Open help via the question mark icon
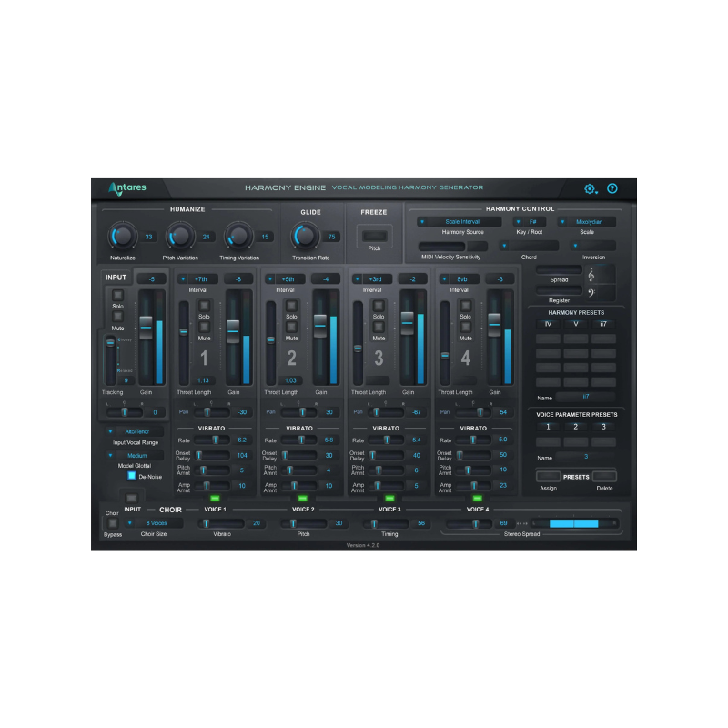The image size is (728, 728). coord(613,188)
